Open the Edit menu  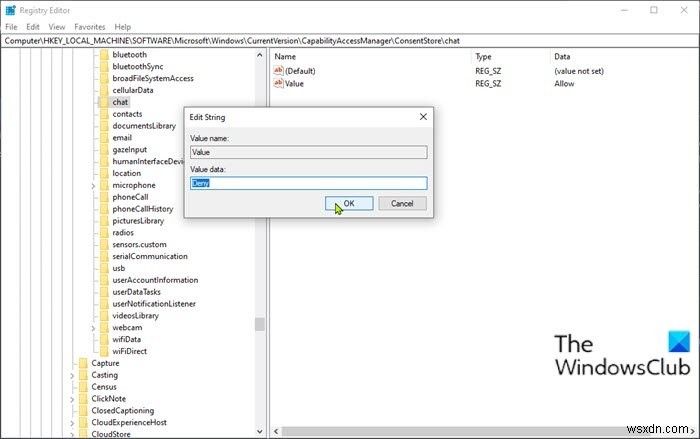33,27
